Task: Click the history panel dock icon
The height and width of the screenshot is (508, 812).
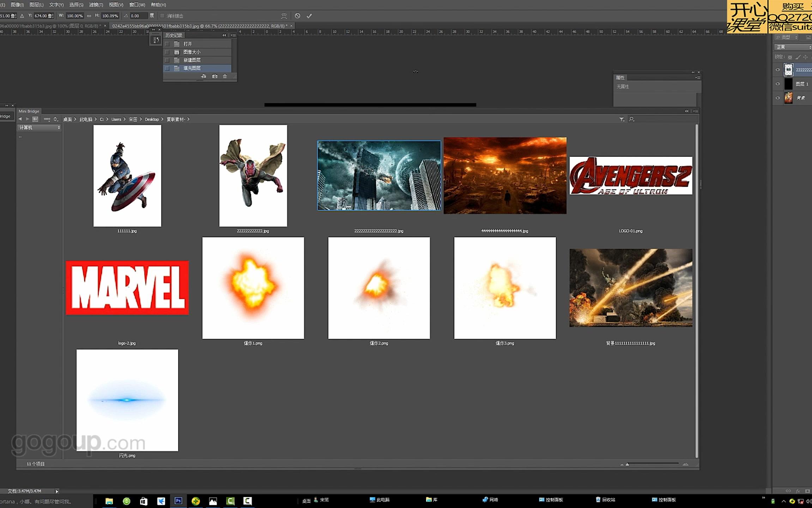Action: pyautogui.click(x=156, y=40)
